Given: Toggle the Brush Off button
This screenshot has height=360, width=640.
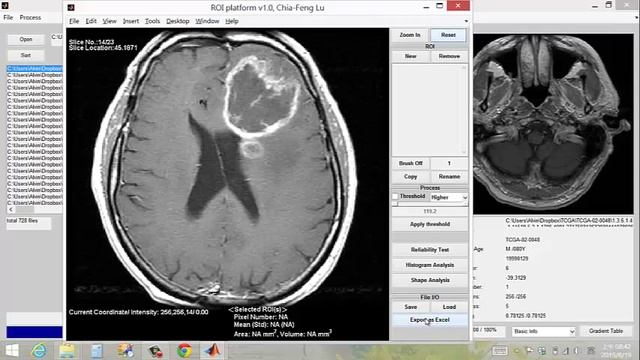Looking at the screenshot, I should 411,163.
